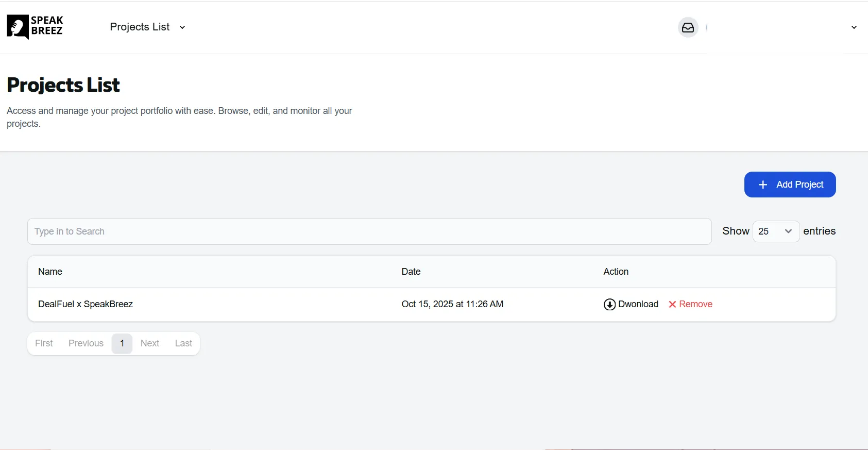The height and width of the screenshot is (450, 868).
Task: Click the Projects List page heading
Action: (63, 85)
